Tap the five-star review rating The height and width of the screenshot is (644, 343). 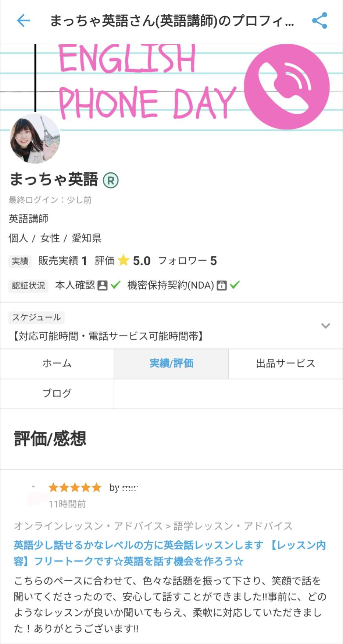tap(75, 488)
